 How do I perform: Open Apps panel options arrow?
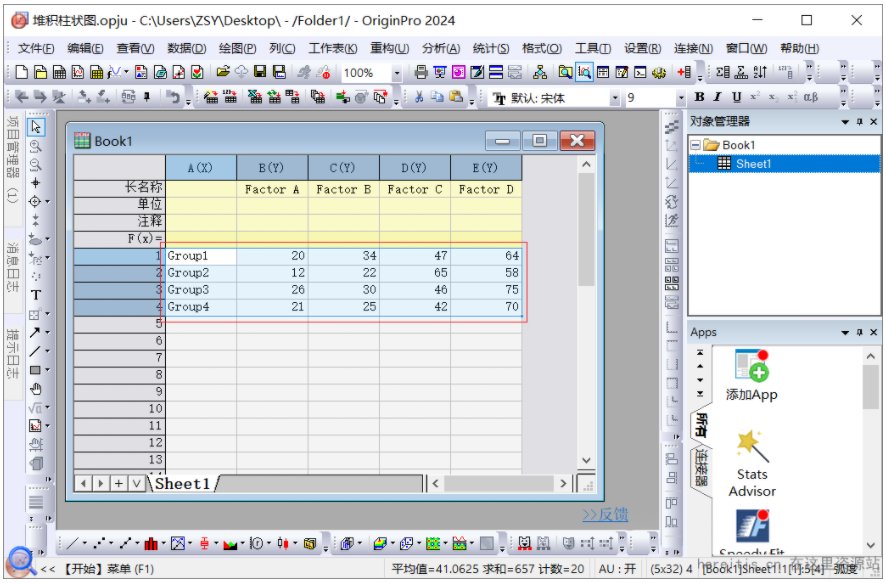coord(845,332)
